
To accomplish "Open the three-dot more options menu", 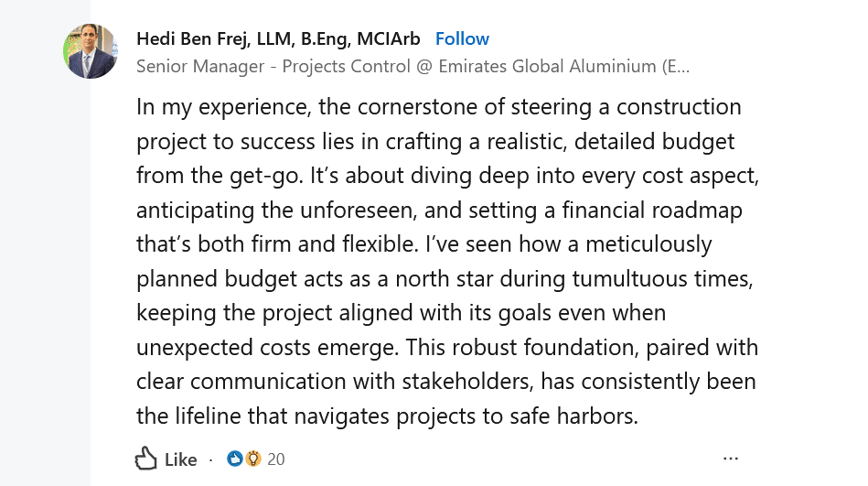I will coord(730,459).
